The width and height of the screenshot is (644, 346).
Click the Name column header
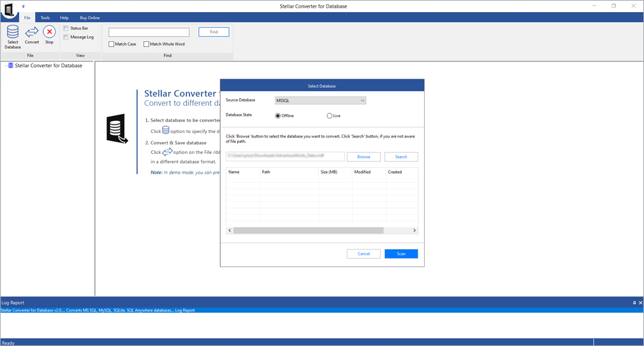click(243, 172)
